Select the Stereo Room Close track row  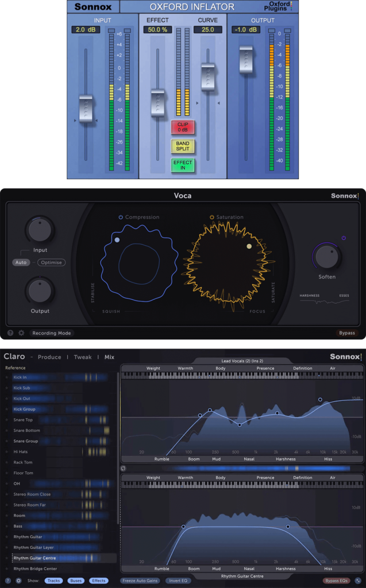(x=60, y=494)
